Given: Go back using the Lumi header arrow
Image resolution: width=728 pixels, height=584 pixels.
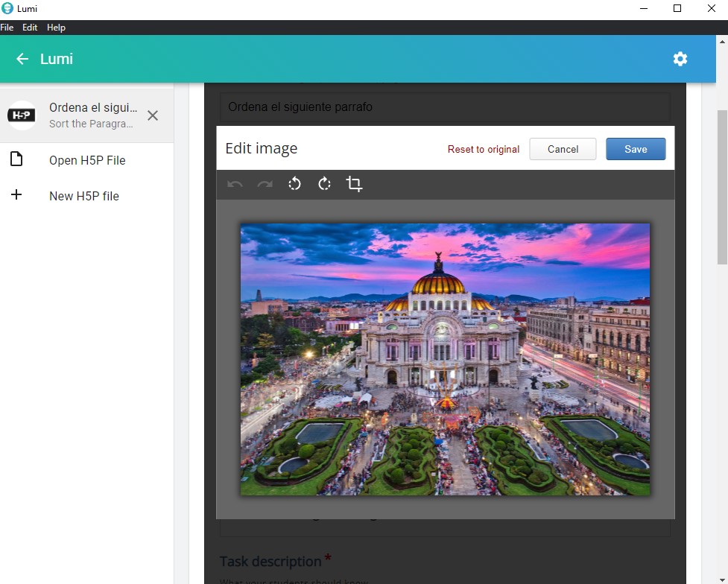Looking at the screenshot, I should point(22,59).
